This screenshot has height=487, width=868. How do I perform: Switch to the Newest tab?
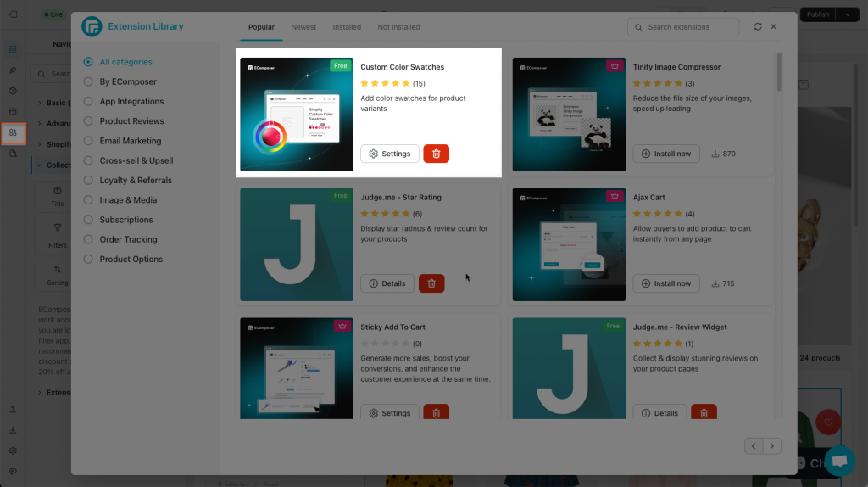pos(303,26)
